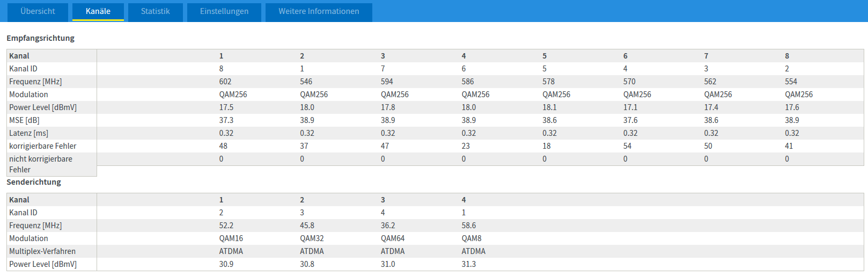Open the Einstellungen tab
The width and height of the screenshot is (868, 276).
224,12
